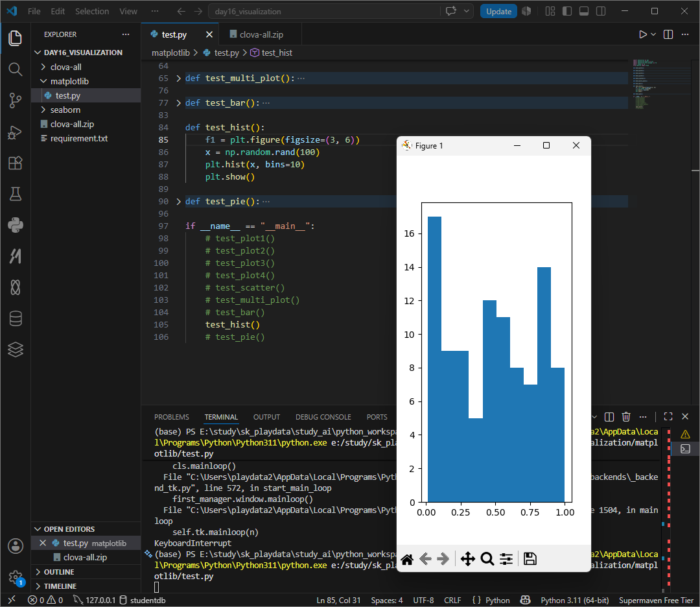
Task: Kill terminal with trash icon
Action: click(626, 417)
